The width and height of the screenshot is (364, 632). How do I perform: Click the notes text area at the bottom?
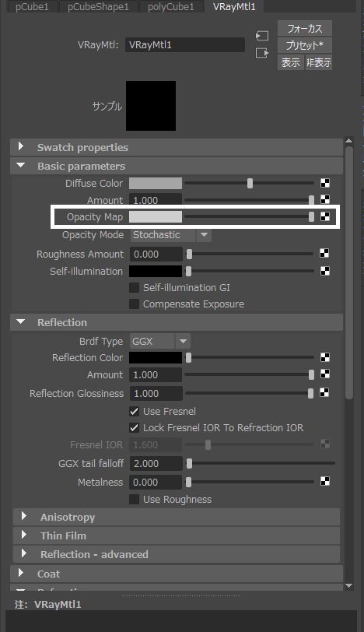point(181,621)
